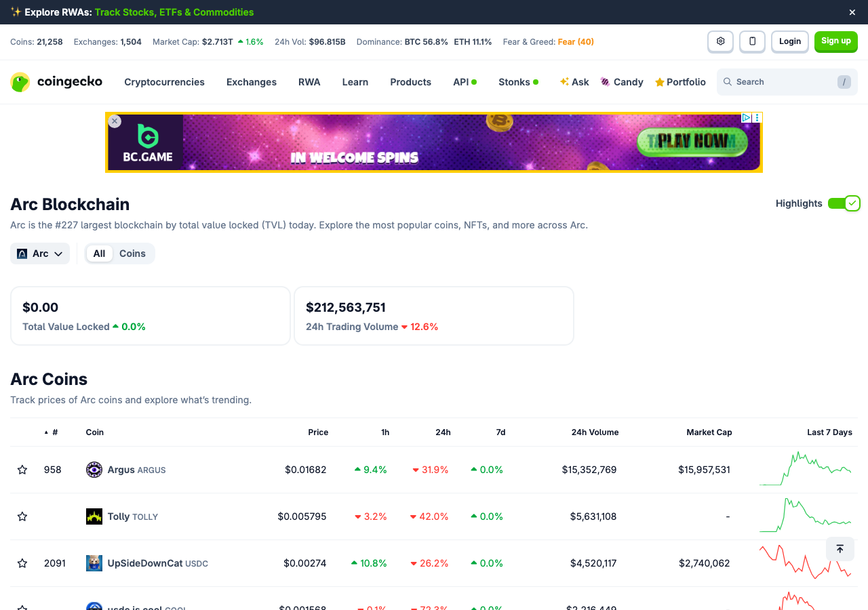Focus the Search input field

787,82
